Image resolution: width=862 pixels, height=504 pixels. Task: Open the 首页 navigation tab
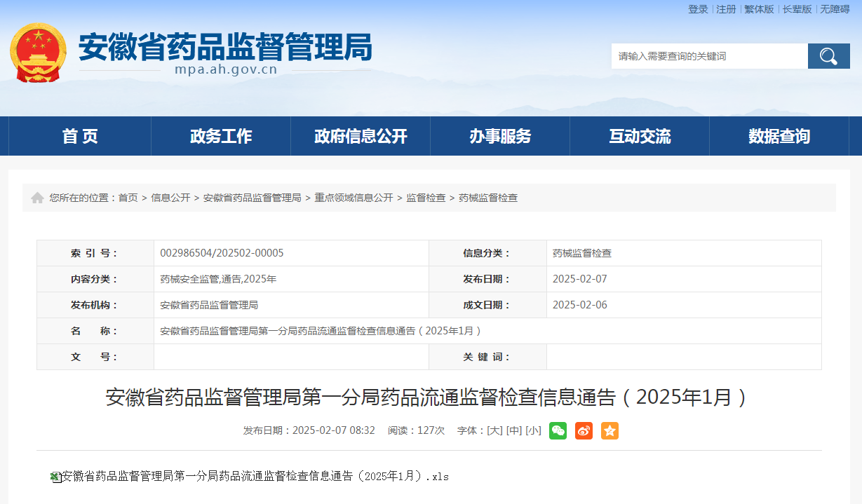click(x=80, y=136)
